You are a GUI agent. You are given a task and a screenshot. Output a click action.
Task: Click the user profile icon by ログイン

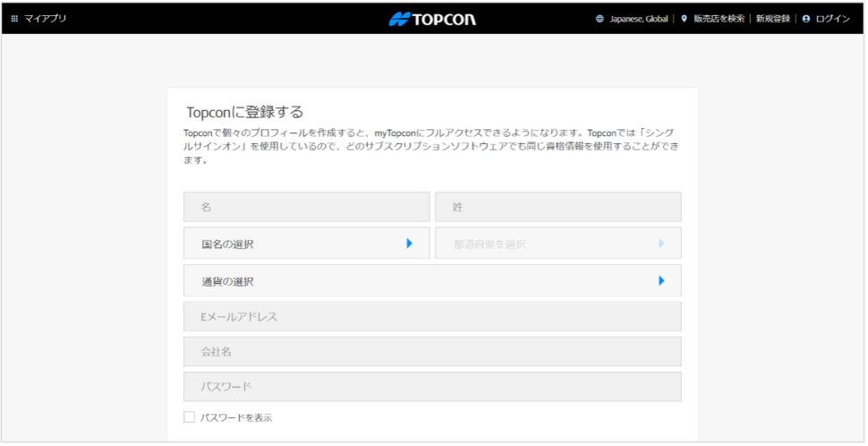(806, 19)
